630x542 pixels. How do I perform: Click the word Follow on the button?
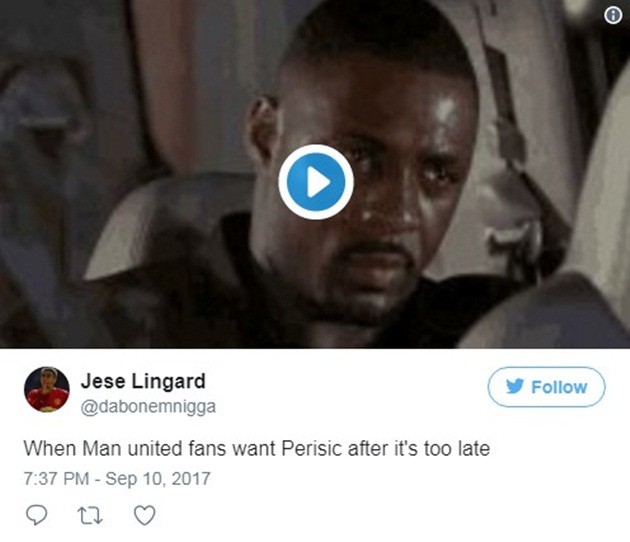coord(559,387)
